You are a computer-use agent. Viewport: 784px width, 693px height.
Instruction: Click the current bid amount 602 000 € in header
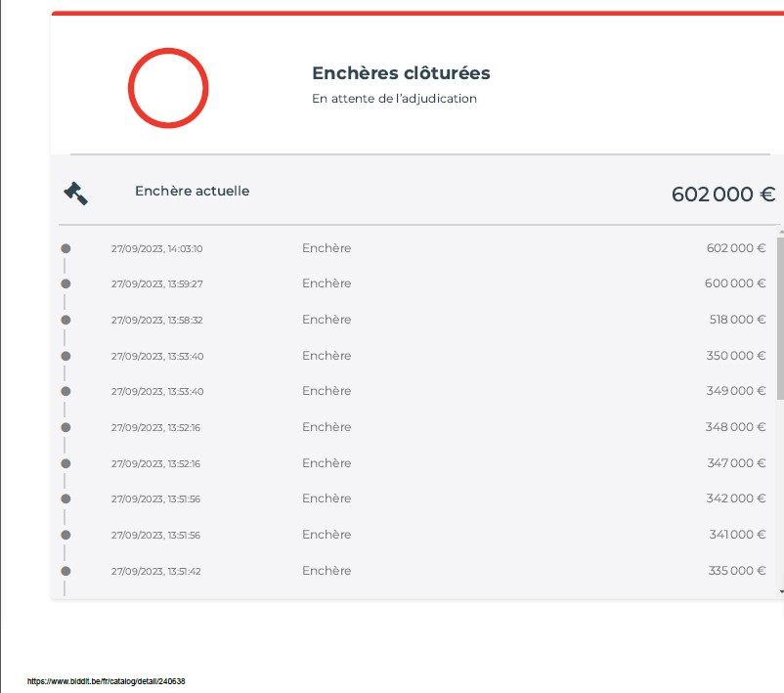coord(722,194)
